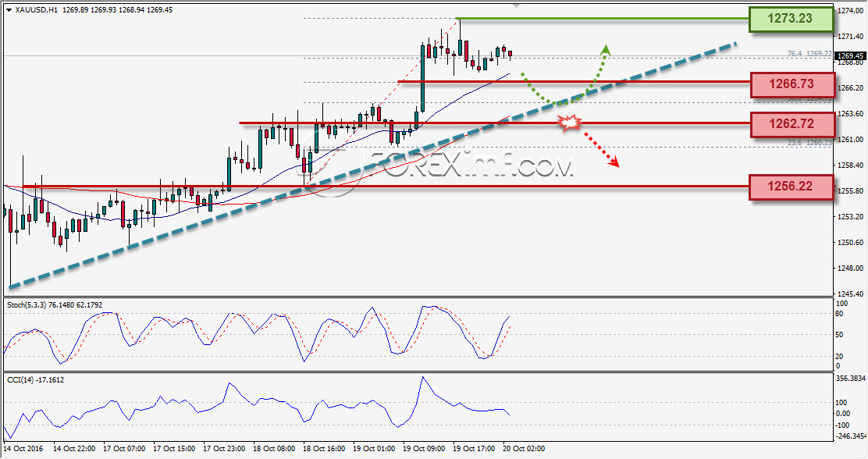Click the 19 Oct 01:00 time label
Screen dimensions: 868x459
pyautogui.click(x=374, y=449)
